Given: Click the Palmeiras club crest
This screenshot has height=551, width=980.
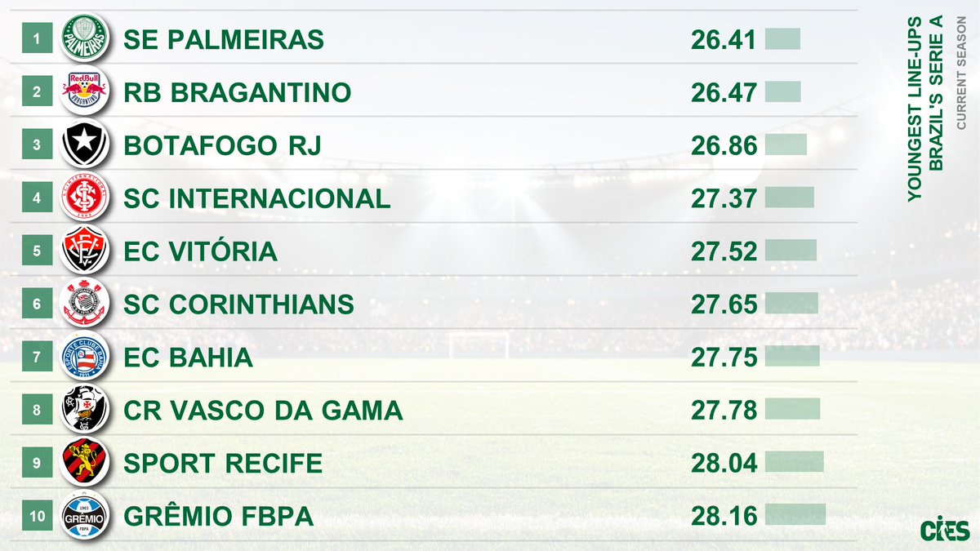Looking at the screenshot, I should [85, 38].
